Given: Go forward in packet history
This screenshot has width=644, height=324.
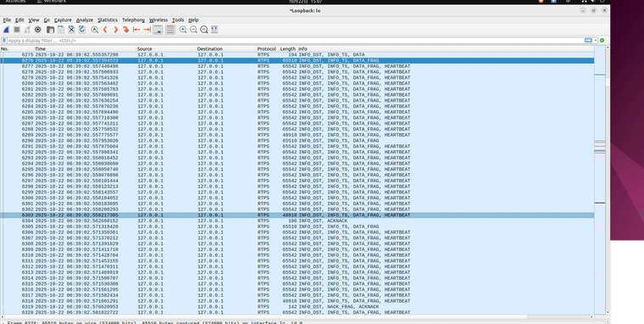Looking at the screenshot, I should (x=115, y=30).
